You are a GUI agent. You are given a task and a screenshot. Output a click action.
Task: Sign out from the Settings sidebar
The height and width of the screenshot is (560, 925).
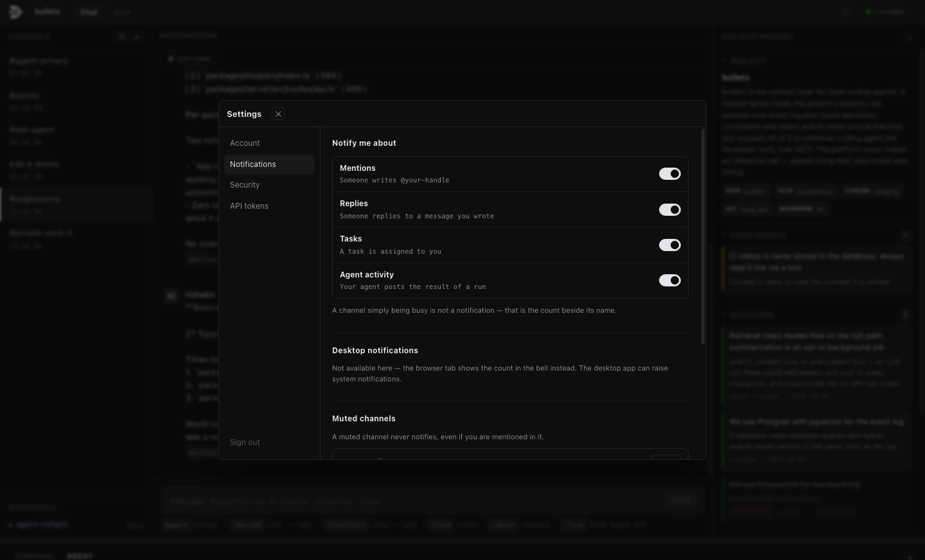coord(245,442)
